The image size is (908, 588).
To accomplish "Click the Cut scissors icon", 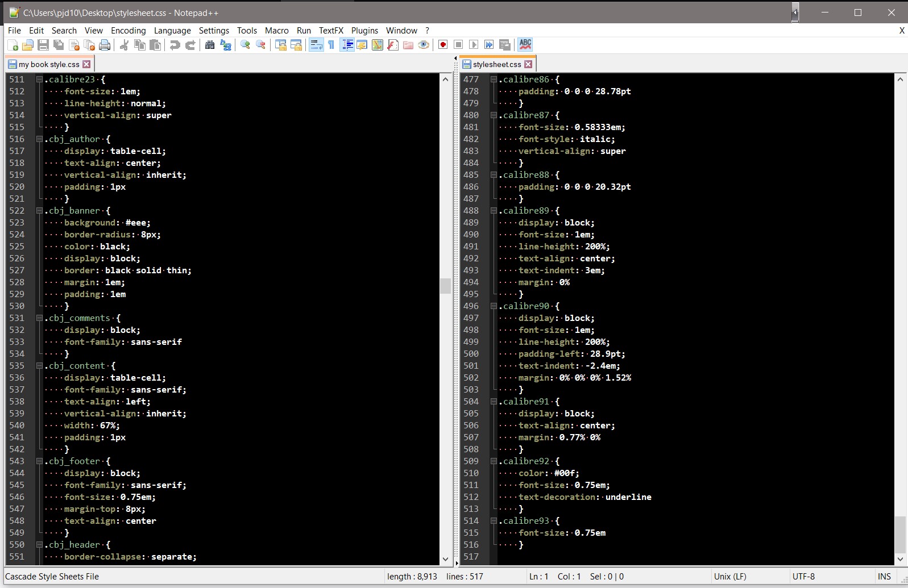I will tap(124, 45).
